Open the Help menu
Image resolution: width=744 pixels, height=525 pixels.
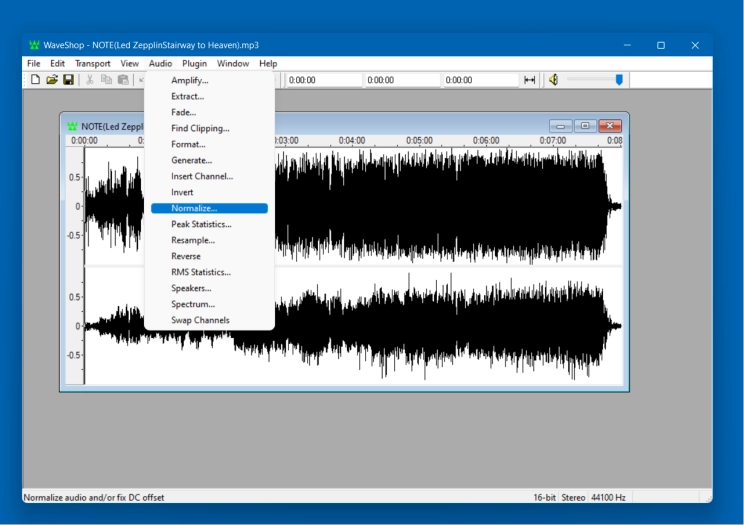(268, 64)
